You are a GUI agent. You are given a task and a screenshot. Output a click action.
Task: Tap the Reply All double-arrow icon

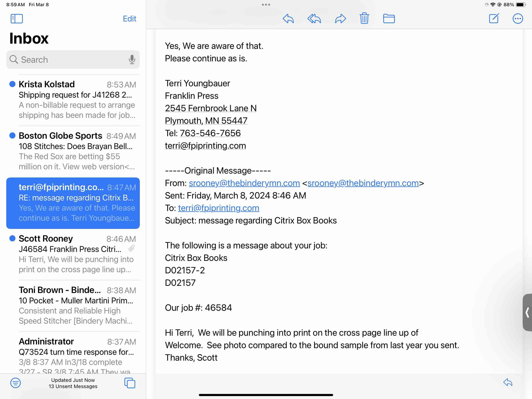314,19
